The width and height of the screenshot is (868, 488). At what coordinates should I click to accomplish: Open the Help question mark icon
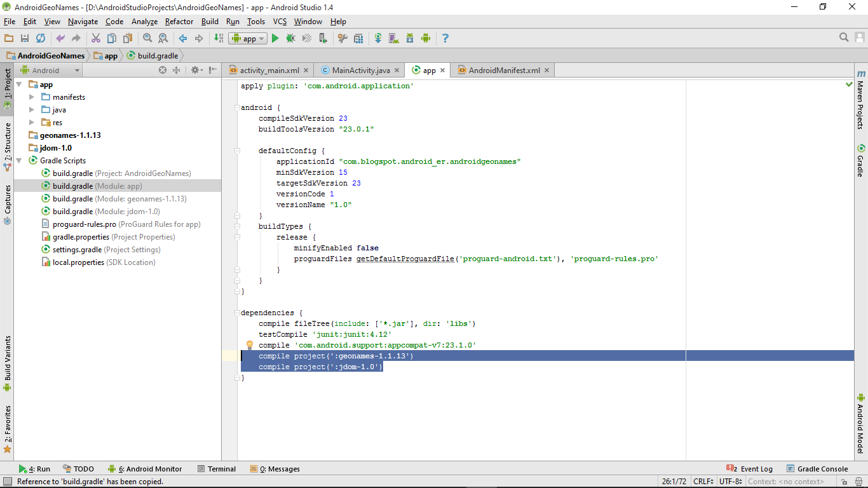445,38
